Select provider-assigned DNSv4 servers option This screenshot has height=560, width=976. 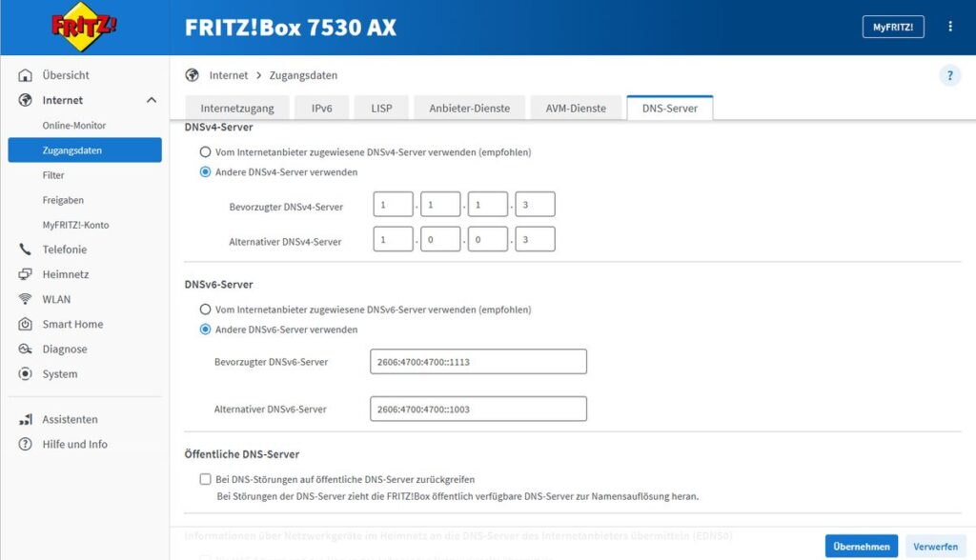pyautogui.click(x=205, y=151)
